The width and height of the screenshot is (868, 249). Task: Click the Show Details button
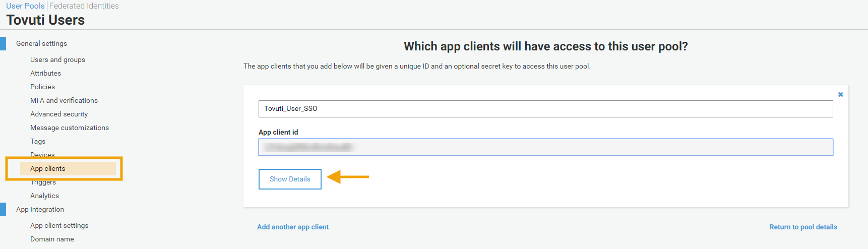point(290,179)
